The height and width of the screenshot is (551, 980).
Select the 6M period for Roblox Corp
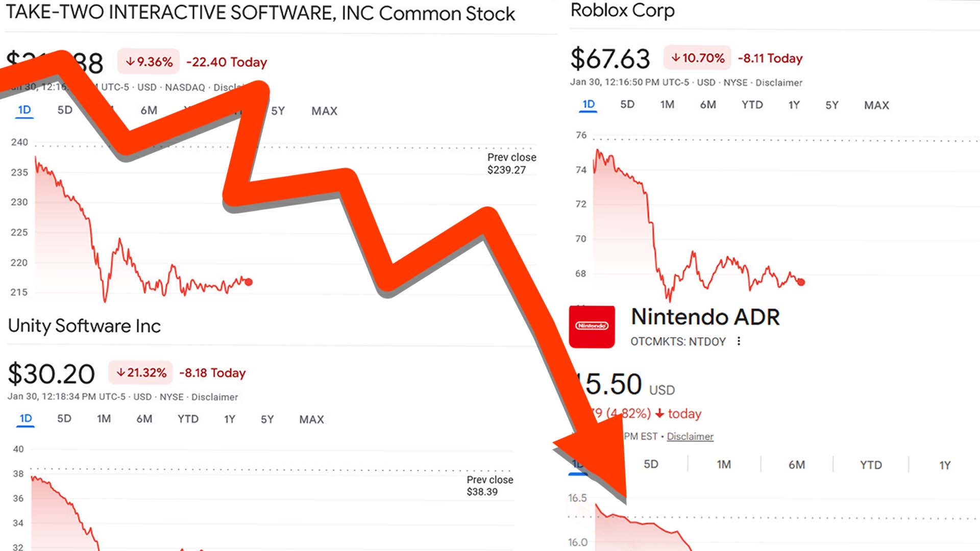point(707,105)
